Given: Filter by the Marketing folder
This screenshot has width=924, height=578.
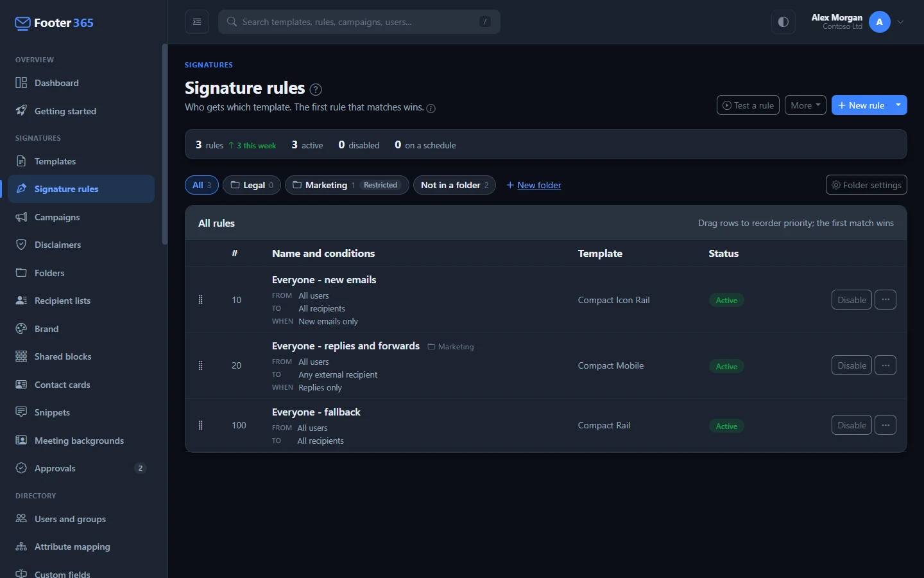Looking at the screenshot, I should [346, 185].
